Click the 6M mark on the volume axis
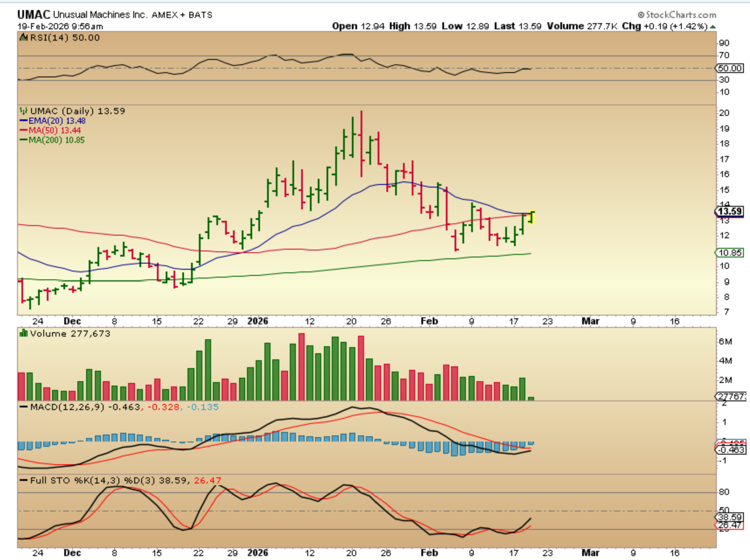Image resolution: width=750 pixels, height=560 pixels. click(725, 341)
